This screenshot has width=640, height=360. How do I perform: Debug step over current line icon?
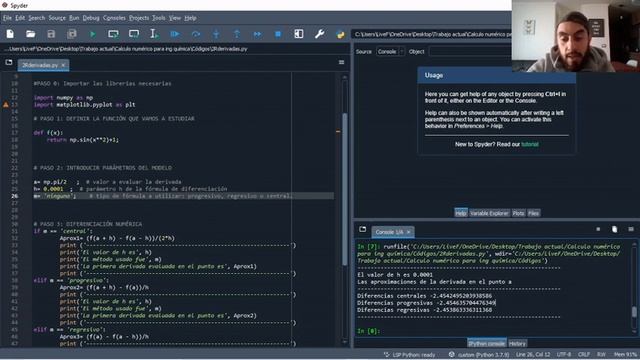pyautogui.click(x=196, y=34)
